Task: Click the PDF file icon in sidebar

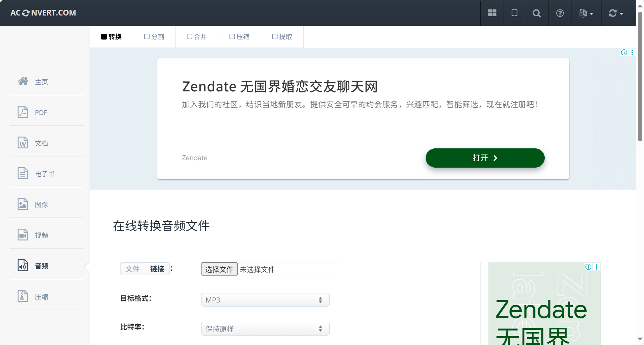Action: [x=23, y=112]
